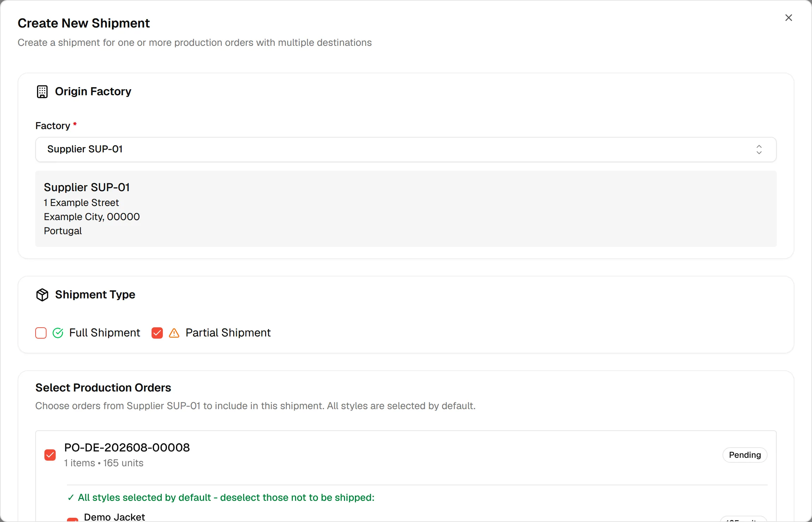Click the green check icon beside Full Shipment
This screenshot has width=812, height=522.
pos(58,333)
